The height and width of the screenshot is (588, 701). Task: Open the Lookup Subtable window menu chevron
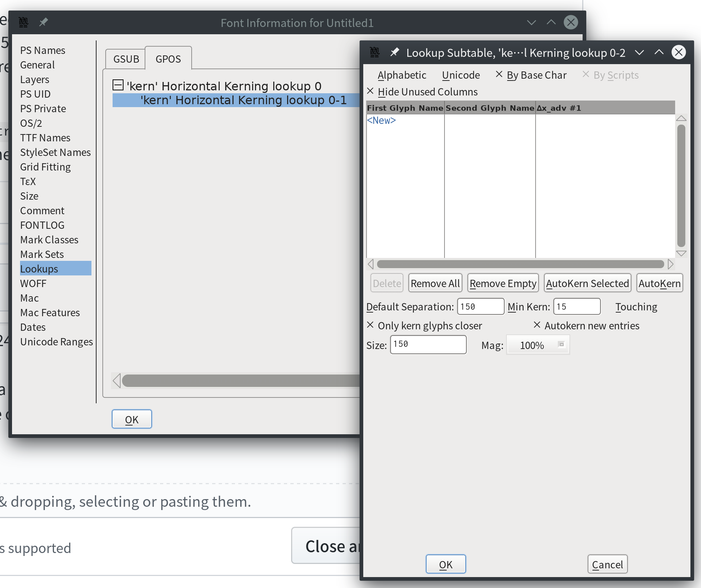639,53
